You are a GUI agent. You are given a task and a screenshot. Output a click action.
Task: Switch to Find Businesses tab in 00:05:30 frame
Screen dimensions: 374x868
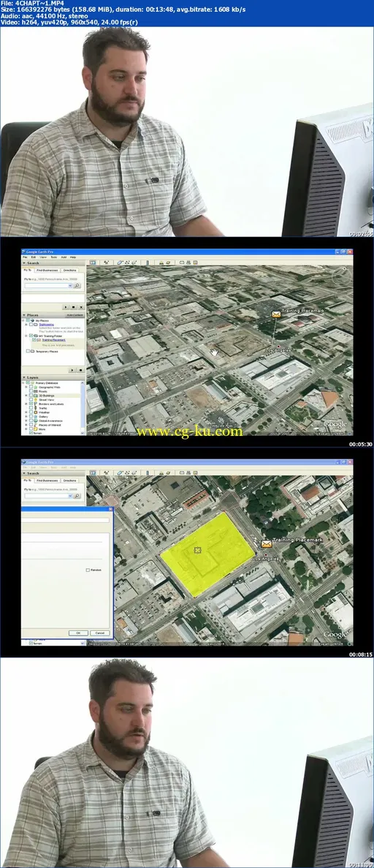click(x=47, y=270)
